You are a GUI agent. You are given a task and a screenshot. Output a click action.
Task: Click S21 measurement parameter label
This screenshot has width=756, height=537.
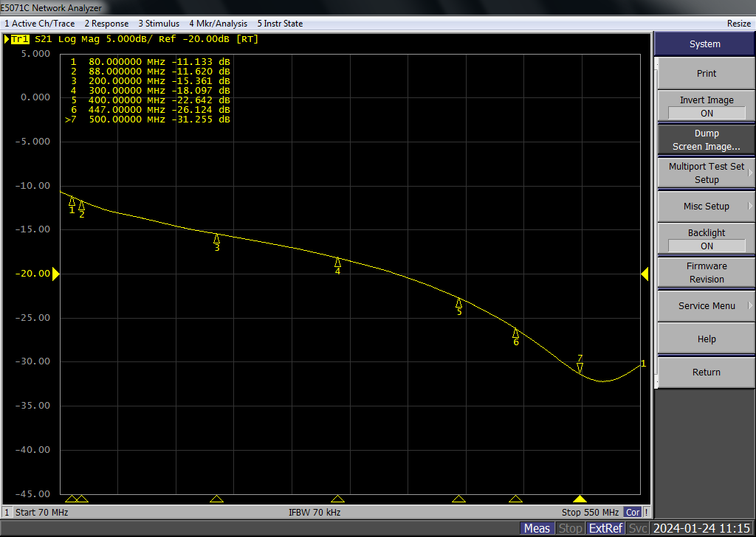[x=43, y=39]
